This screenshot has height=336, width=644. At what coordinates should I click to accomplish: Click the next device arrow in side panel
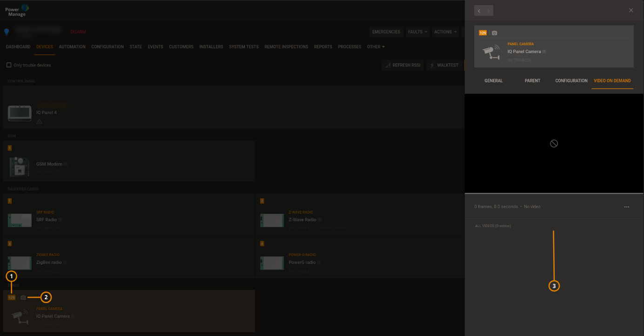tap(488, 11)
